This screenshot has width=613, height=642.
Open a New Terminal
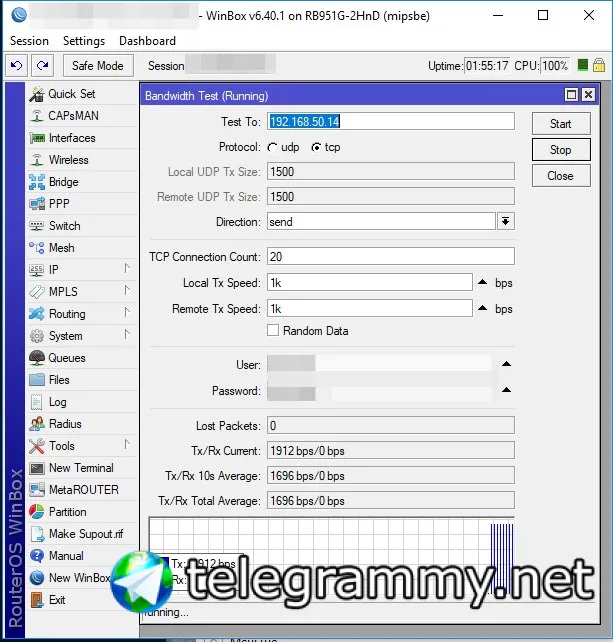81,468
